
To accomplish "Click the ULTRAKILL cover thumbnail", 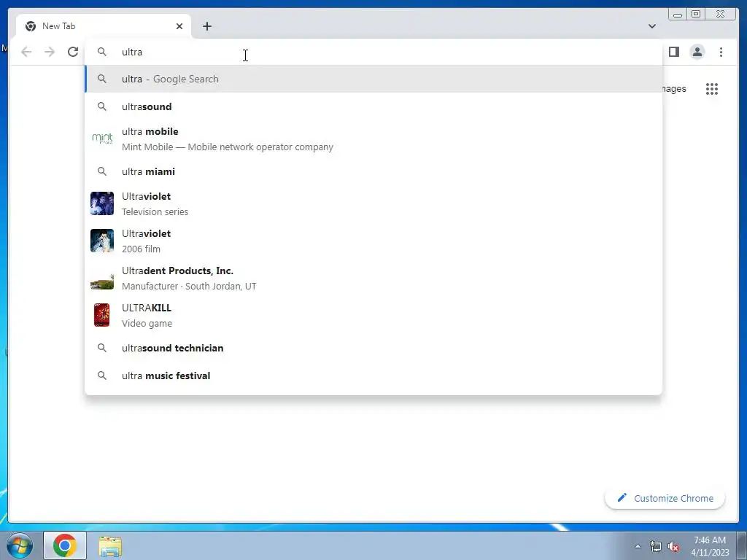I will (x=101, y=315).
